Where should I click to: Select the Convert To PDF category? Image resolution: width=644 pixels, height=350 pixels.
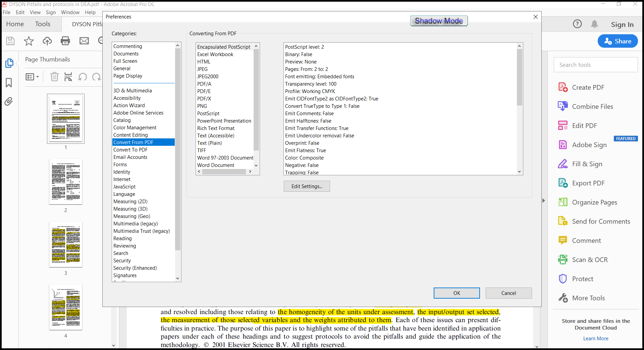click(x=143, y=150)
